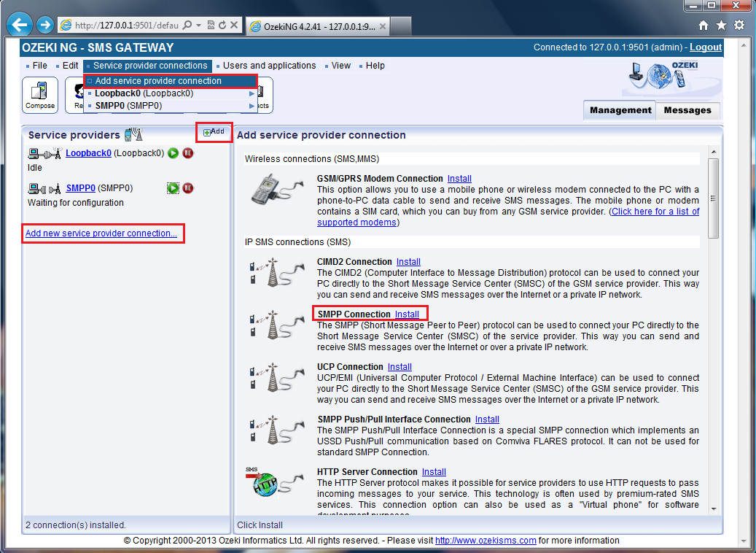Click the search magnifier in address bar
Viewport: 756px width, 553px height.
coord(187,25)
